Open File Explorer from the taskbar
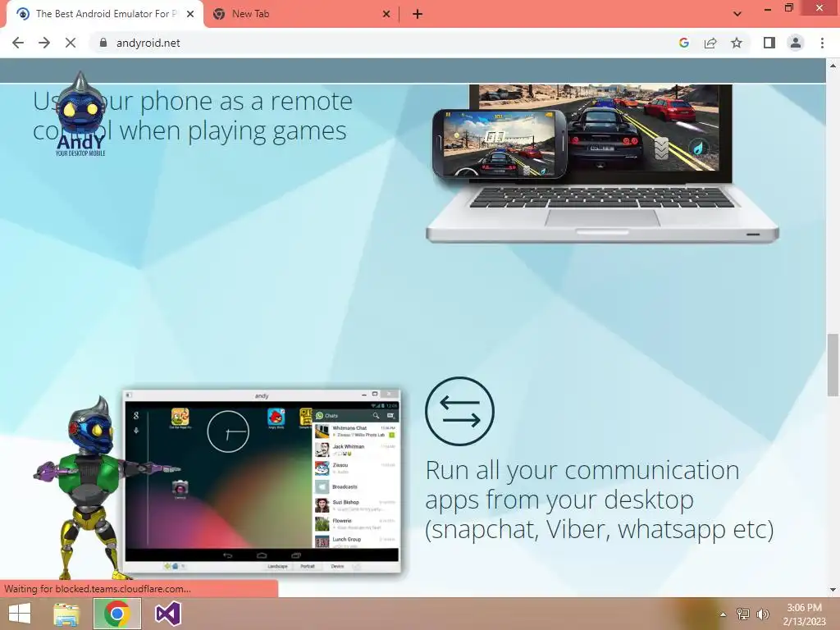This screenshot has height=630, width=840. tap(66, 614)
